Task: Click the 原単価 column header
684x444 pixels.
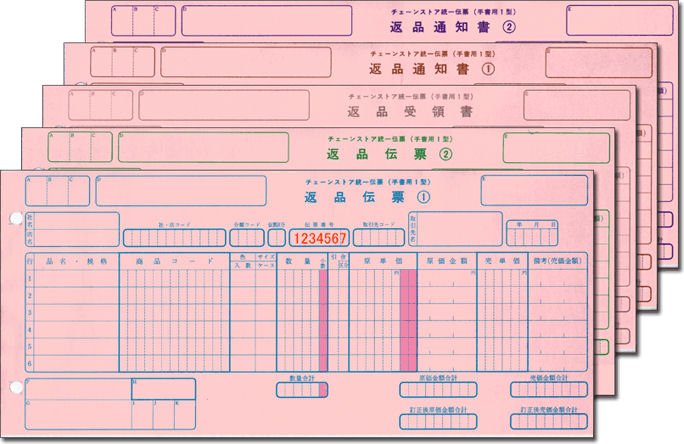Action: click(377, 259)
